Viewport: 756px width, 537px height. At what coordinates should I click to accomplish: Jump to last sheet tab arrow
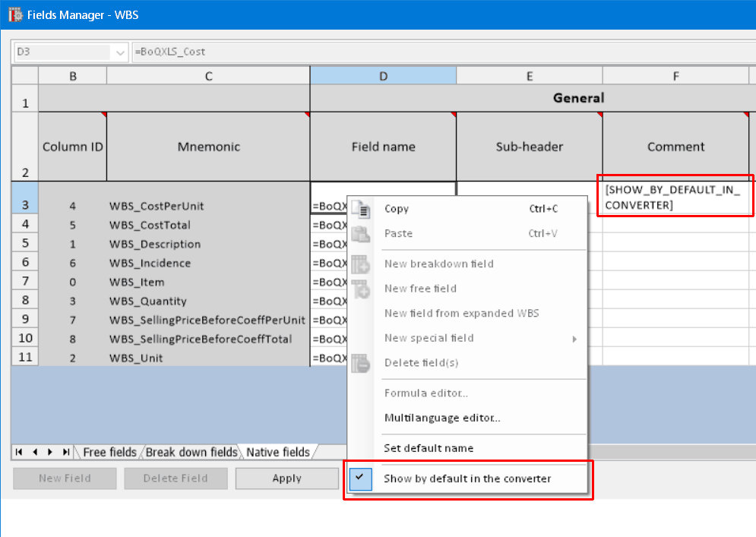(x=66, y=452)
